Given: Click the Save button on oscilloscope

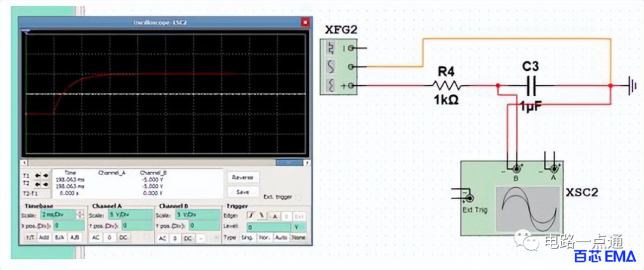Looking at the screenshot, I should [x=243, y=192].
